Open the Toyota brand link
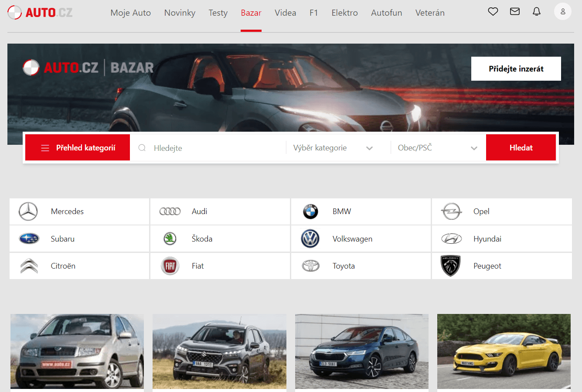Screen dimensions: 582x392 [x=361, y=266]
